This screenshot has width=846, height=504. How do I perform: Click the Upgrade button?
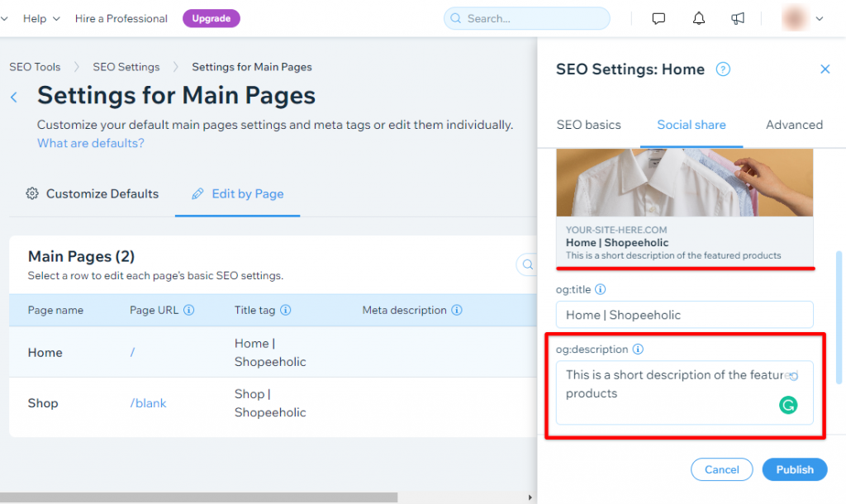point(211,17)
